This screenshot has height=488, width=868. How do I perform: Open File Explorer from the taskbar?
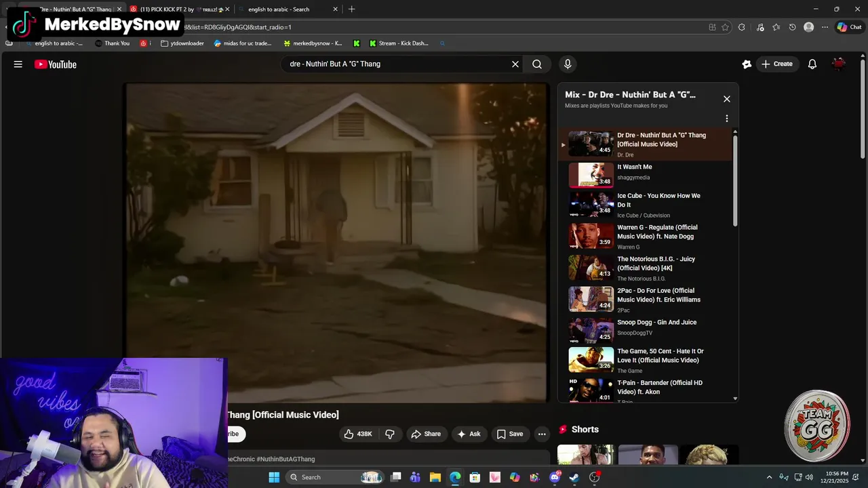[435, 477]
